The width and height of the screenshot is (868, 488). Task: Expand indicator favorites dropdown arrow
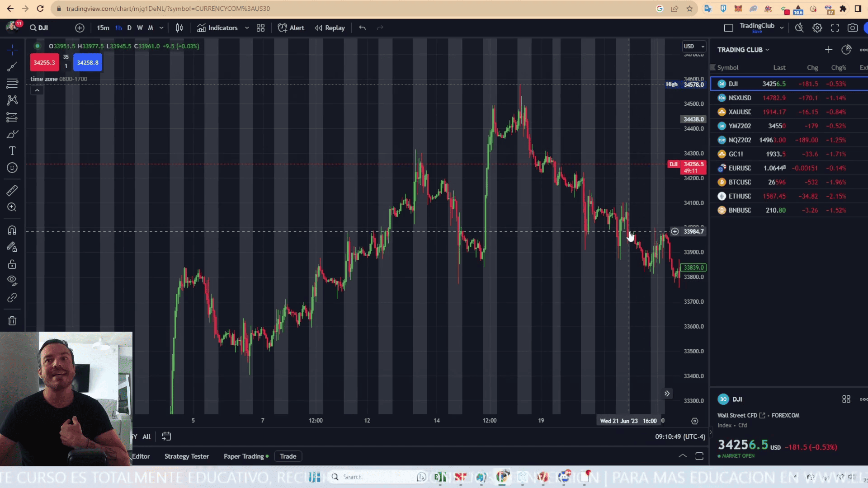tap(247, 28)
